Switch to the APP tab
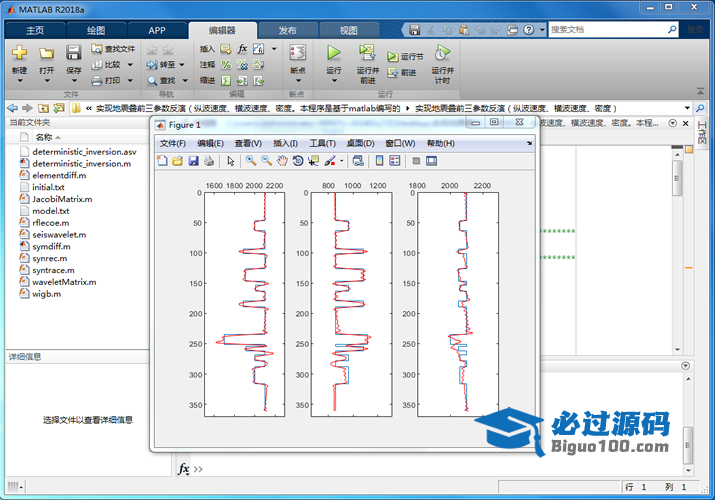This screenshot has width=715, height=500. point(157,31)
